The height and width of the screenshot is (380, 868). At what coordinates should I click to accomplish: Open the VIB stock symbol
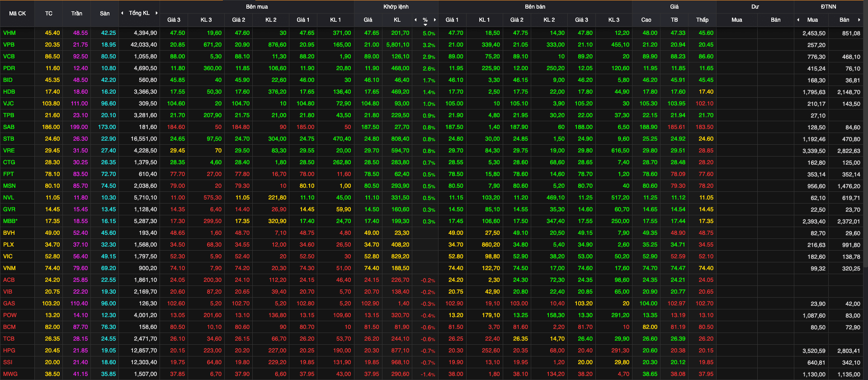[8, 292]
